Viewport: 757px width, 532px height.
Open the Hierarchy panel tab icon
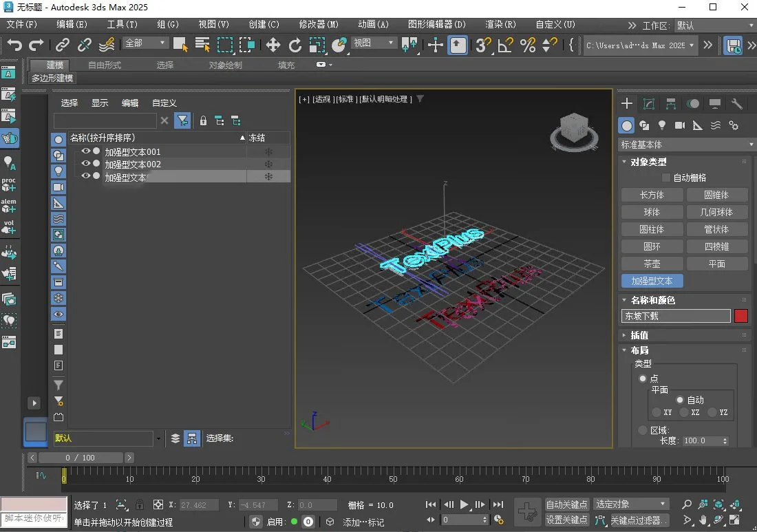(671, 103)
